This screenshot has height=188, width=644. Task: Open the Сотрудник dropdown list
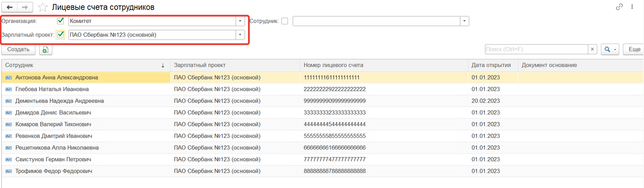click(464, 21)
